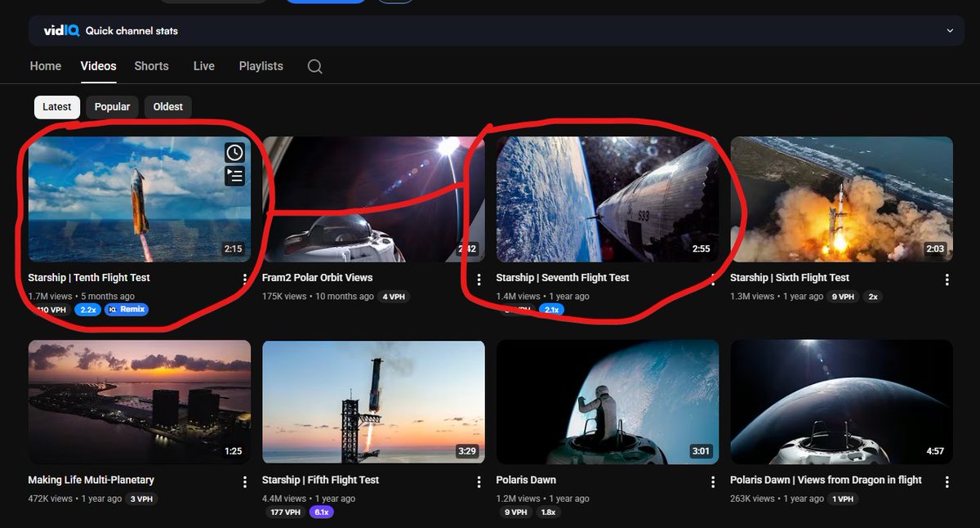Click the vidIQ Remix badge

point(127,310)
